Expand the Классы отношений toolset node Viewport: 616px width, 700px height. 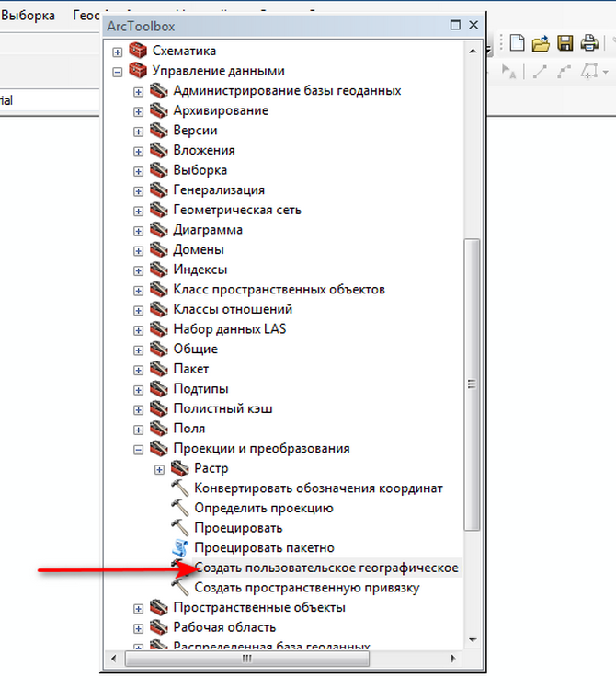coord(139,311)
